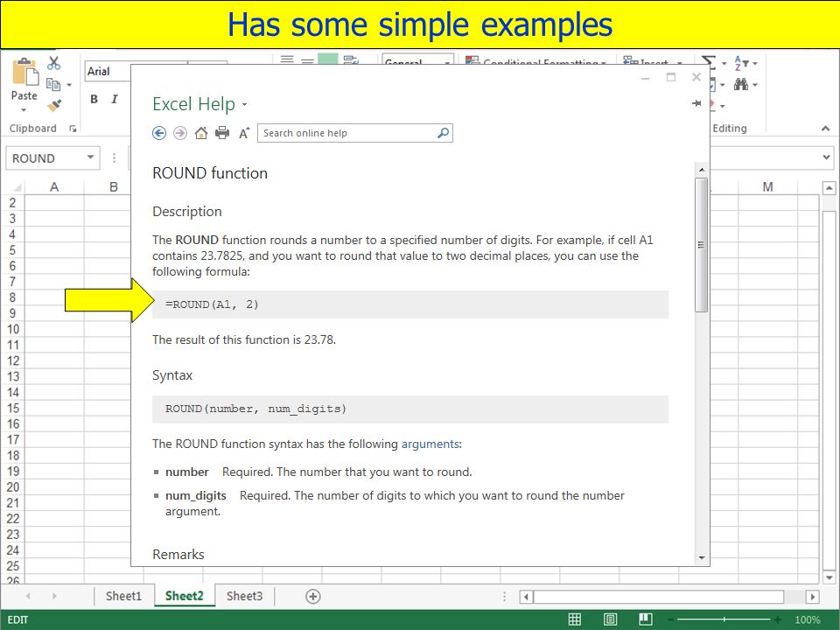Open the AutoSum dropdown arrow

pyautogui.click(x=724, y=64)
